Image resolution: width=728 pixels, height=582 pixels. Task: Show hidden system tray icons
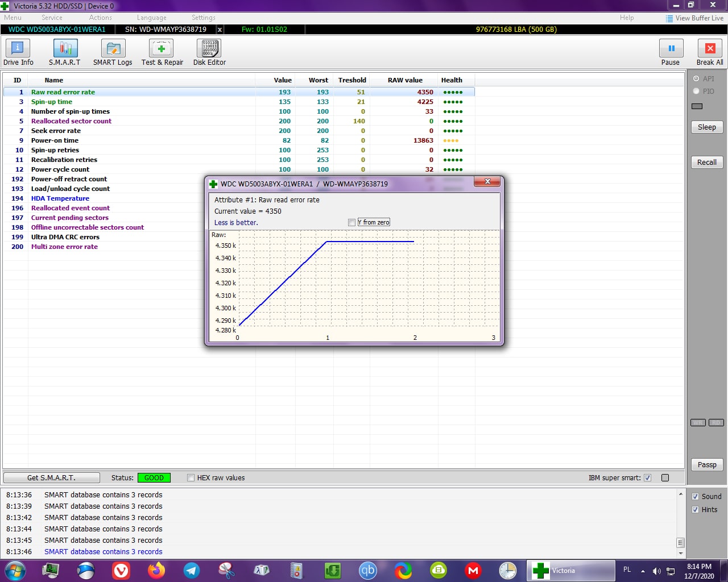click(643, 571)
